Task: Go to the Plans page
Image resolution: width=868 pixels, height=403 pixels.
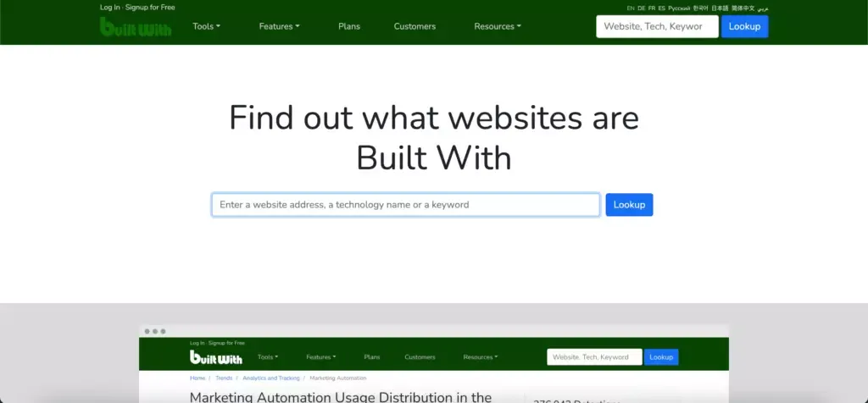Action: pyautogui.click(x=348, y=26)
